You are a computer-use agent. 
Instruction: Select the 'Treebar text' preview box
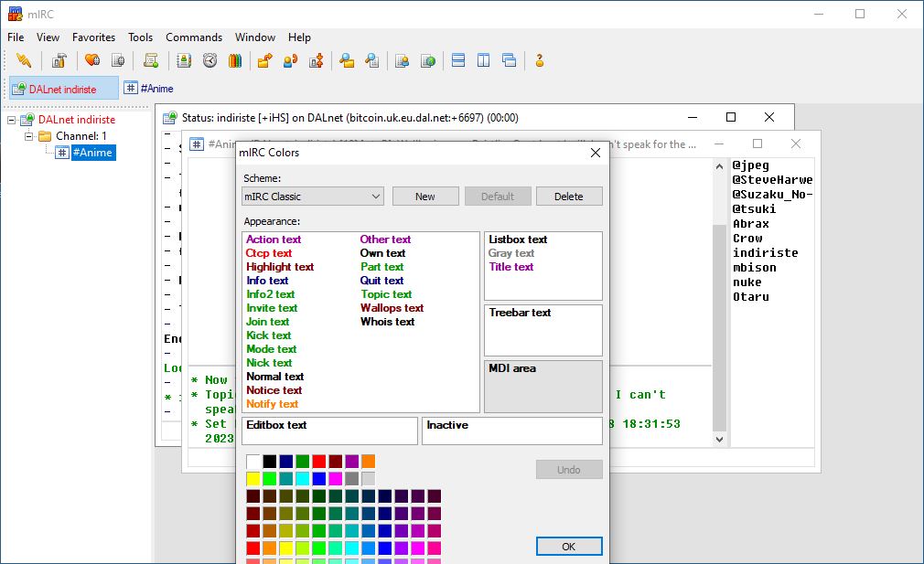click(543, 330)
